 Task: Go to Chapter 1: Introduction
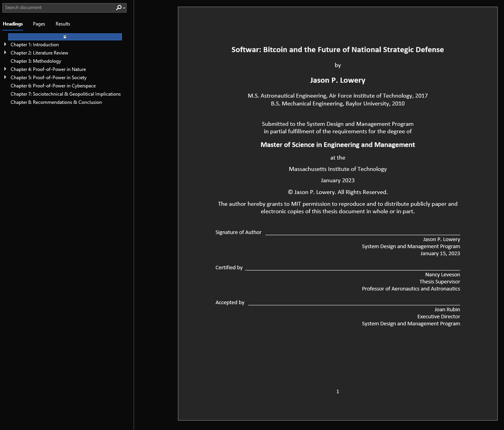tap(34, 45)
